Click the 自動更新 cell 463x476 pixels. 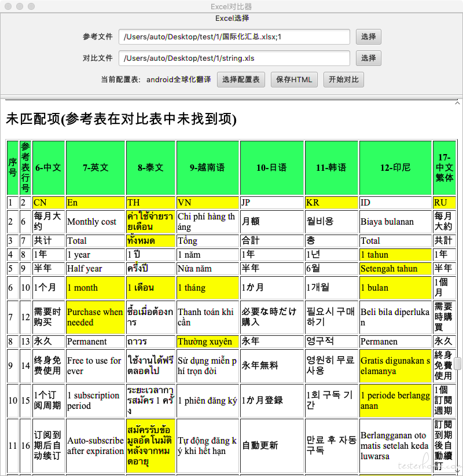pos(272,446)
